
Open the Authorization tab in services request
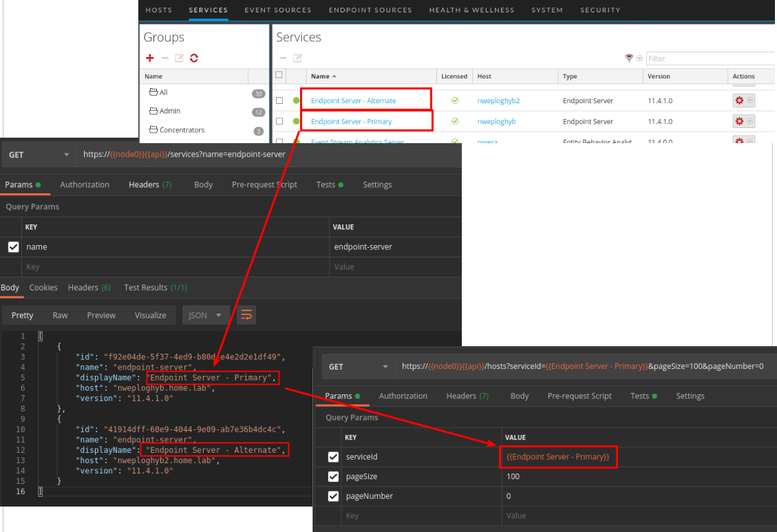[x=85, y=184]
